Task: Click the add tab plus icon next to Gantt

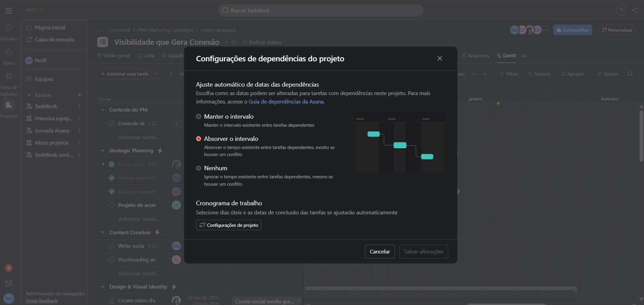Action: pyautogui.click(x=525, y=56)
